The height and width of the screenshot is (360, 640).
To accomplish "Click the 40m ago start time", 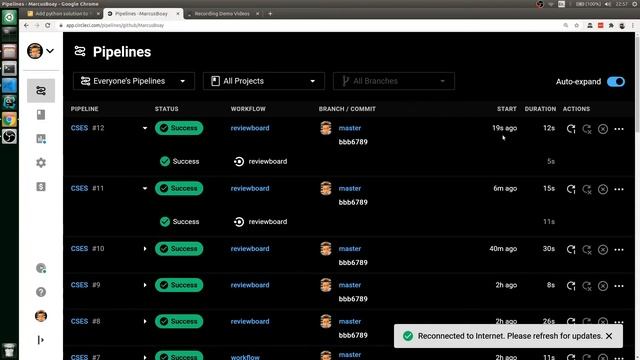I will [503, 249].
